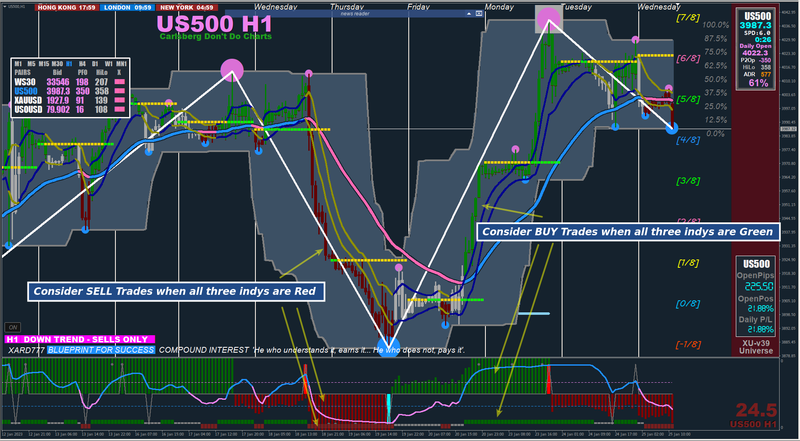Click the ADR 577 reading
The width and height of the screenshot is (800, 441).
[757, 74]
